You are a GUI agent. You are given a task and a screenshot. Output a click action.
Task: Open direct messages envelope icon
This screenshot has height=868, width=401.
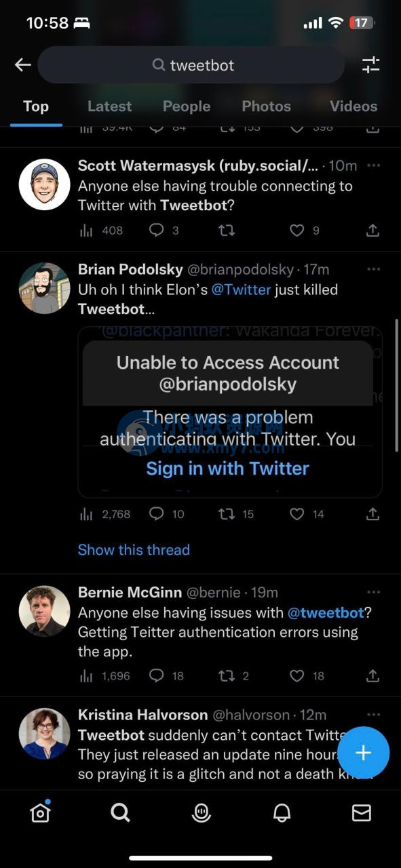(362, 813)
